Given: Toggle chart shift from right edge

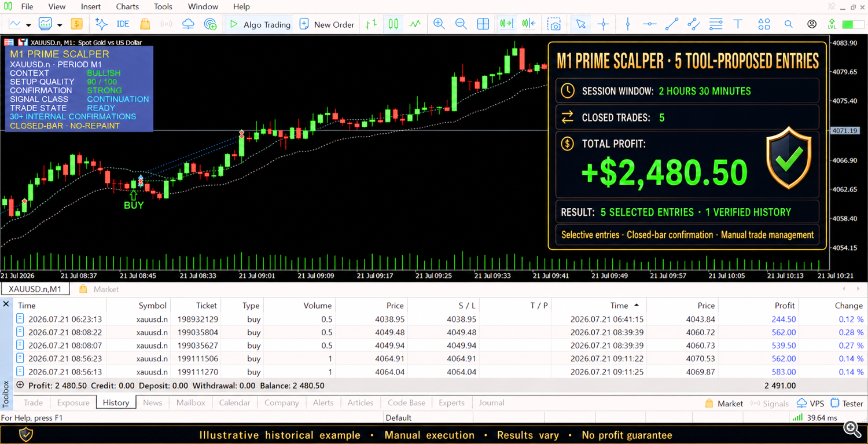Looking at the screenshot, I should click(x=528, y=24).
